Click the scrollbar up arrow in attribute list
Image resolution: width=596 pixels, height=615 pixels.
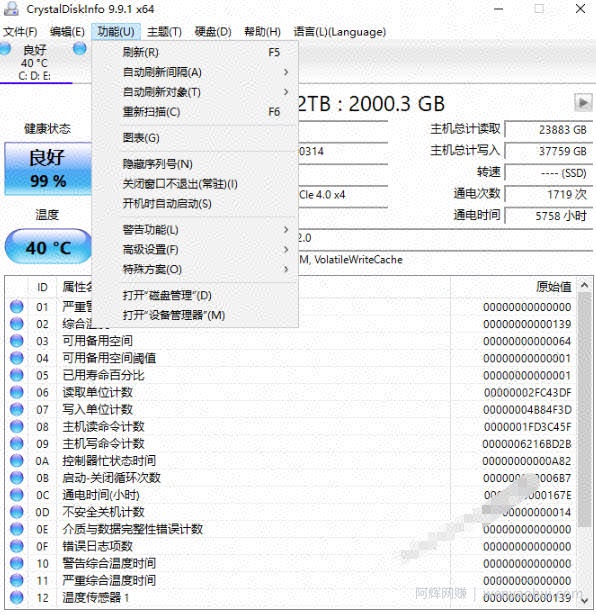584,285
